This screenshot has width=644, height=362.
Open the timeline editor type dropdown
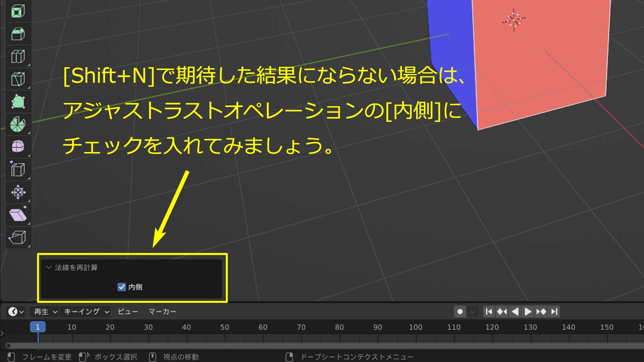[16, 311]
